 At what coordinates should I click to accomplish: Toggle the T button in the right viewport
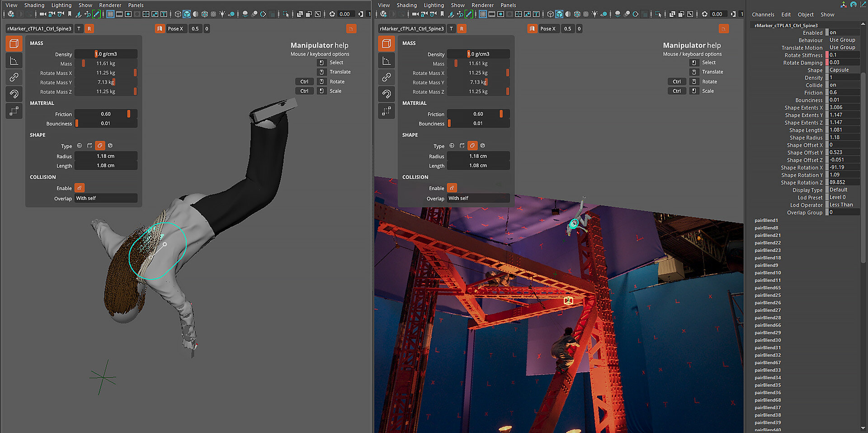[451, 29]
